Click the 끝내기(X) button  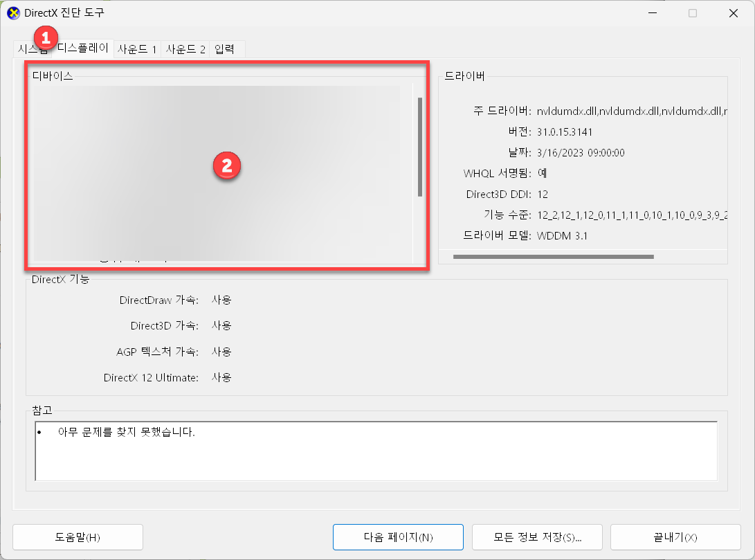point(675,537)
